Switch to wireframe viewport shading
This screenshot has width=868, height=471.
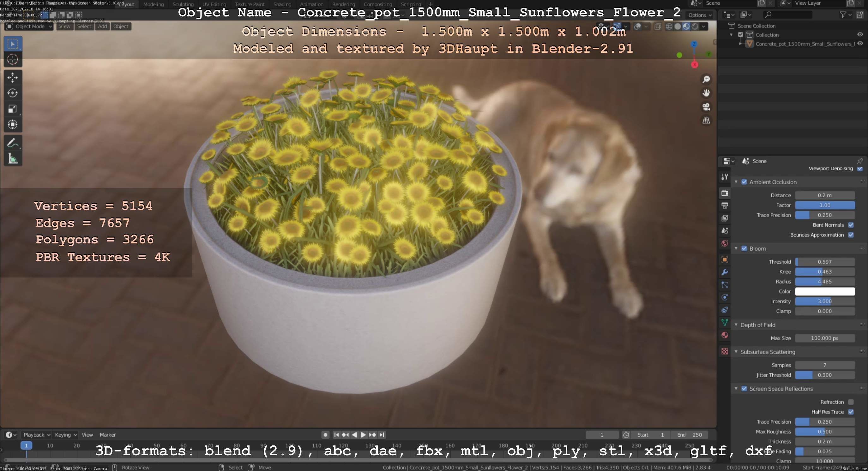pyautogui.click(x=669, y=26)
